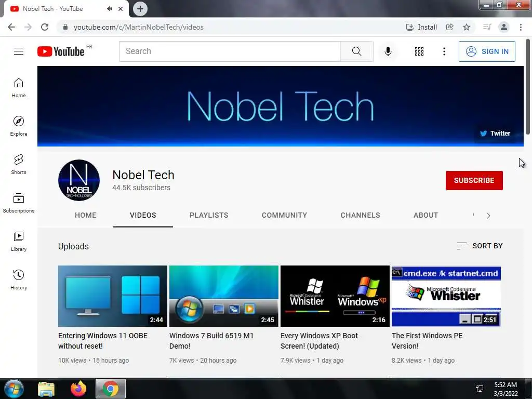Open Every Windows XP Boot Screen thumbnail

click(x=335, y=296)
